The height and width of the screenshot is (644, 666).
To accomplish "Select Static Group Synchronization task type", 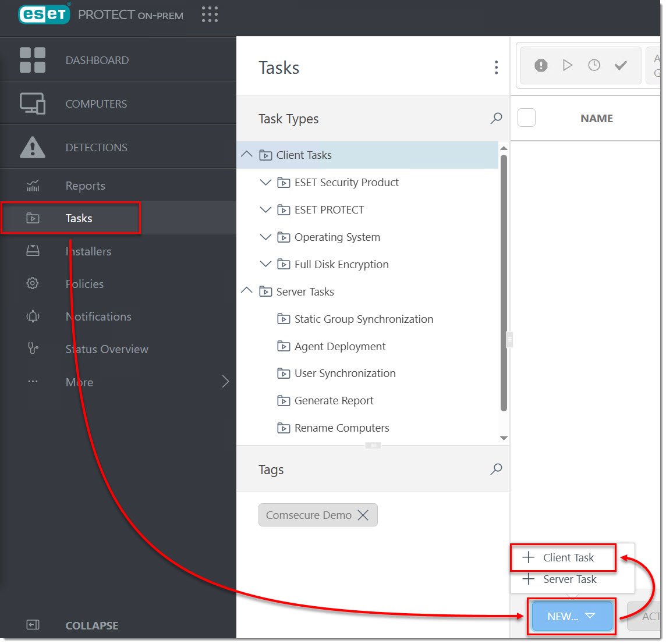I will (x=364, y=319).
